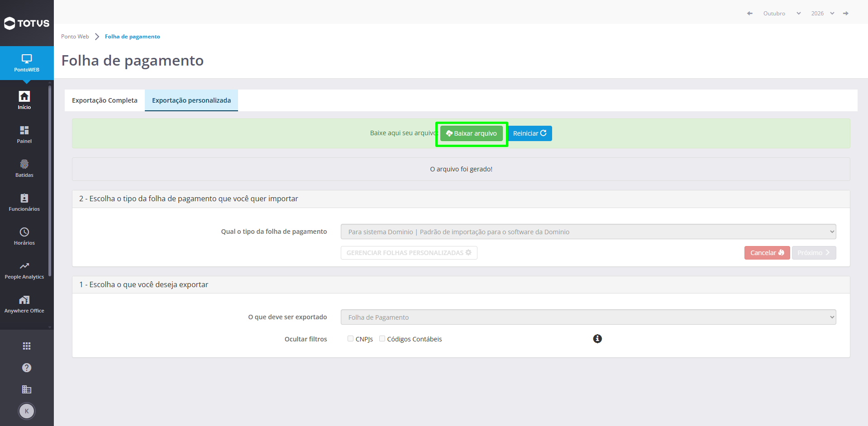This screenshot has height=426, width=868.
Task: Click the Reiniciar button
Action: [x=529, y=133]
